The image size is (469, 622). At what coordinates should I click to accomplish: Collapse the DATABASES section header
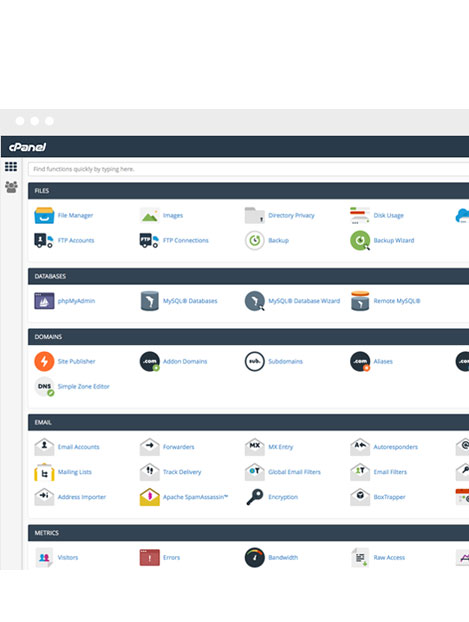[248, 276]
